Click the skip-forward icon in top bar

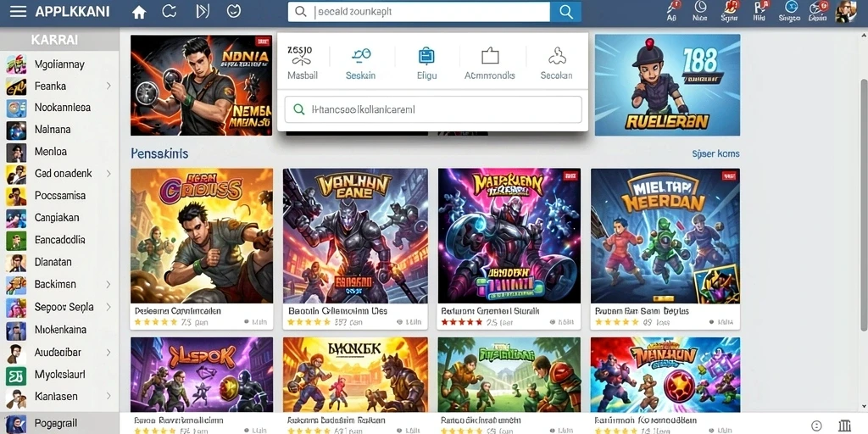203,11
